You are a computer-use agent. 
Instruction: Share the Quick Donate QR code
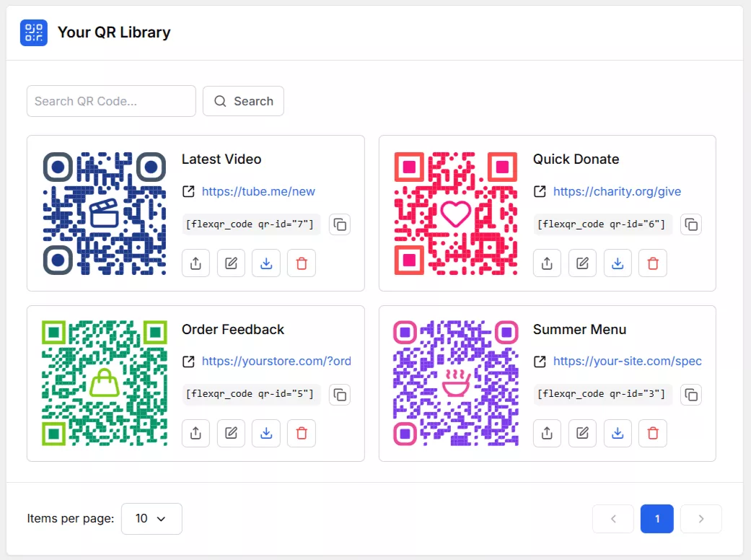(x=547, y=263)
